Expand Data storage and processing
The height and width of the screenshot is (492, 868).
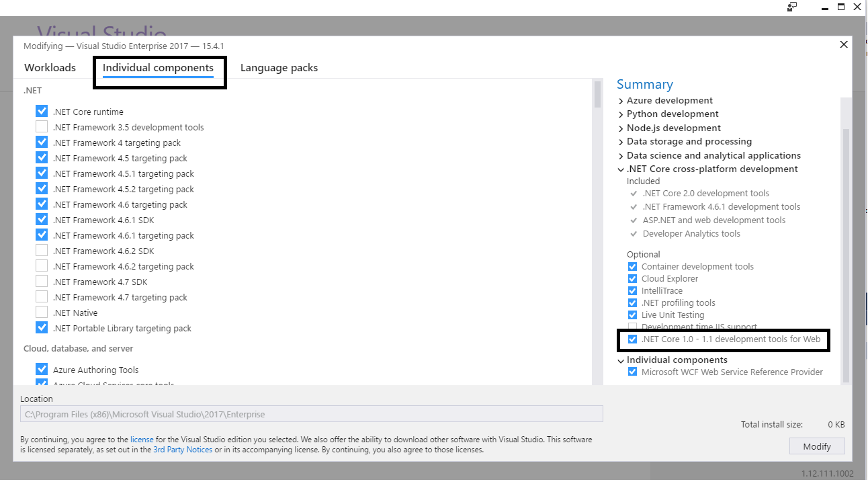[x=621, y=142]
